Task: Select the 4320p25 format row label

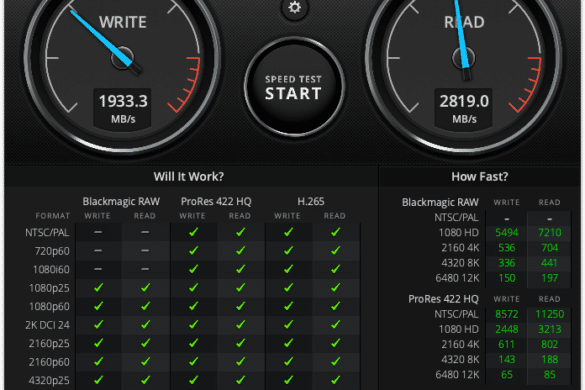Action: 49,380
